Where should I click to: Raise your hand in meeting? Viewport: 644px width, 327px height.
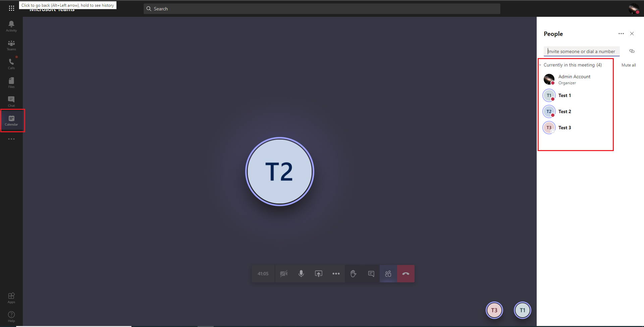point(354,274)
